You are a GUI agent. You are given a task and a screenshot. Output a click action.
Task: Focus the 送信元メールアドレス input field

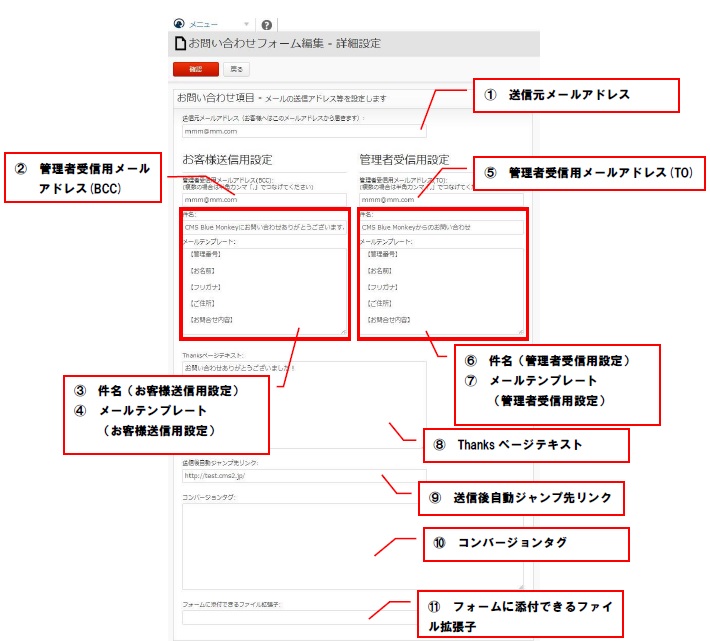point(304,131)
